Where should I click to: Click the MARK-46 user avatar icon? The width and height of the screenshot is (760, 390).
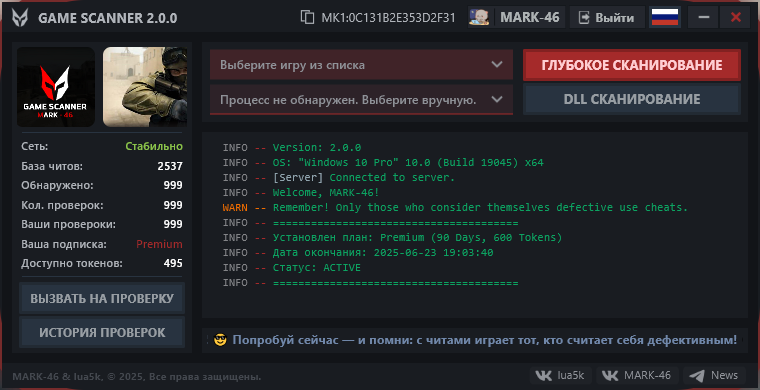click(x=479, y=17)
